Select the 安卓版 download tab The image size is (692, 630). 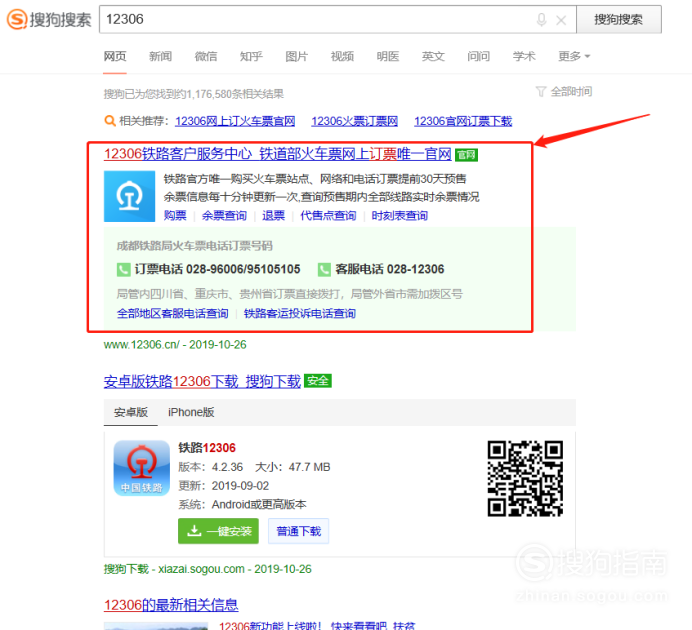131,412
